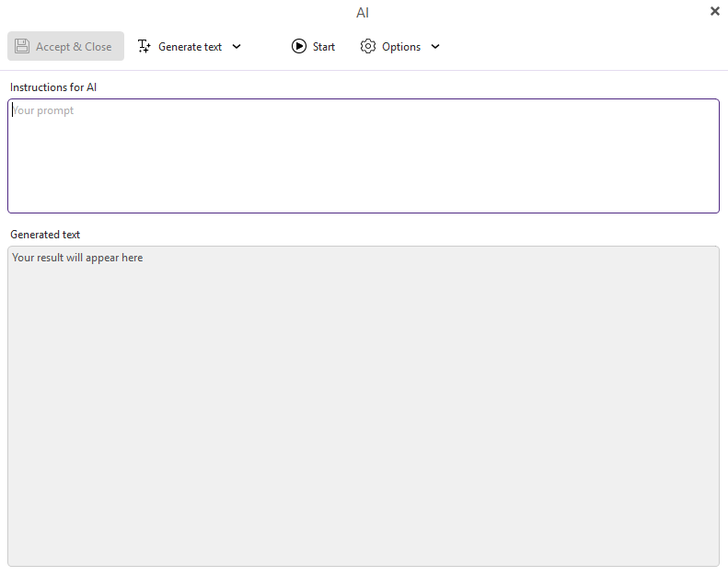Click the gear icon for Options

(368, 46)
